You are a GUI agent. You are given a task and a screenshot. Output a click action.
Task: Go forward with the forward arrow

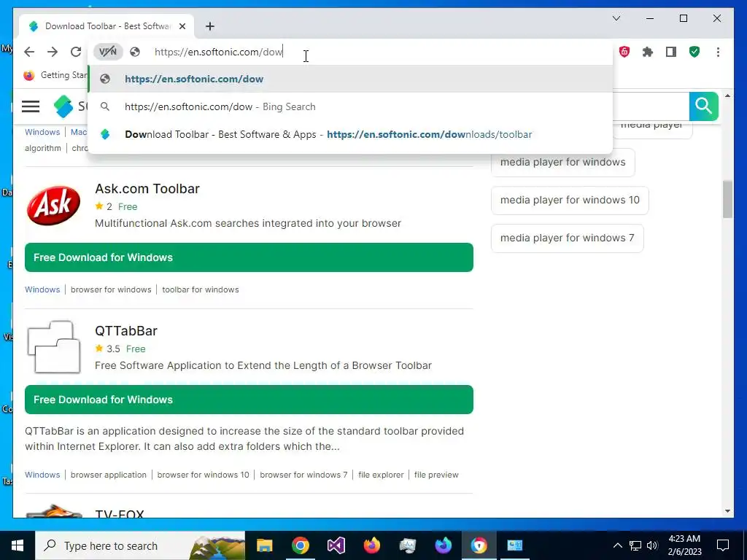point(53,52)
